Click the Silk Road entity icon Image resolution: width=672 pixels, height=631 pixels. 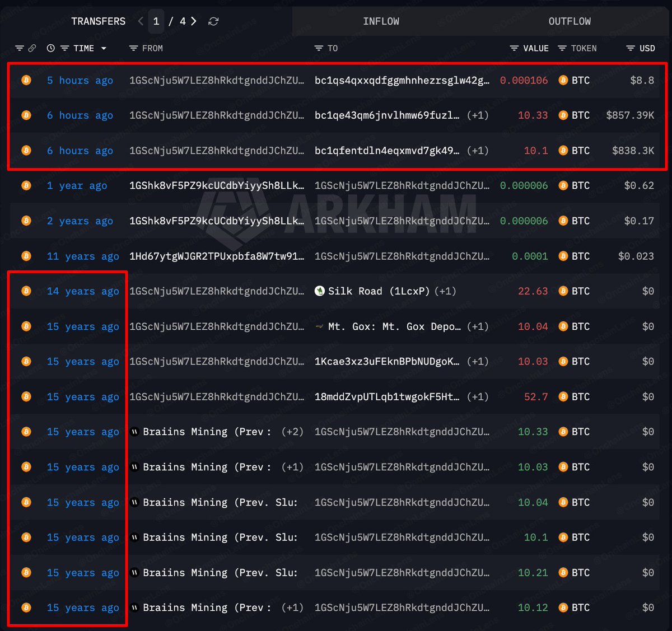pos(320,291)
